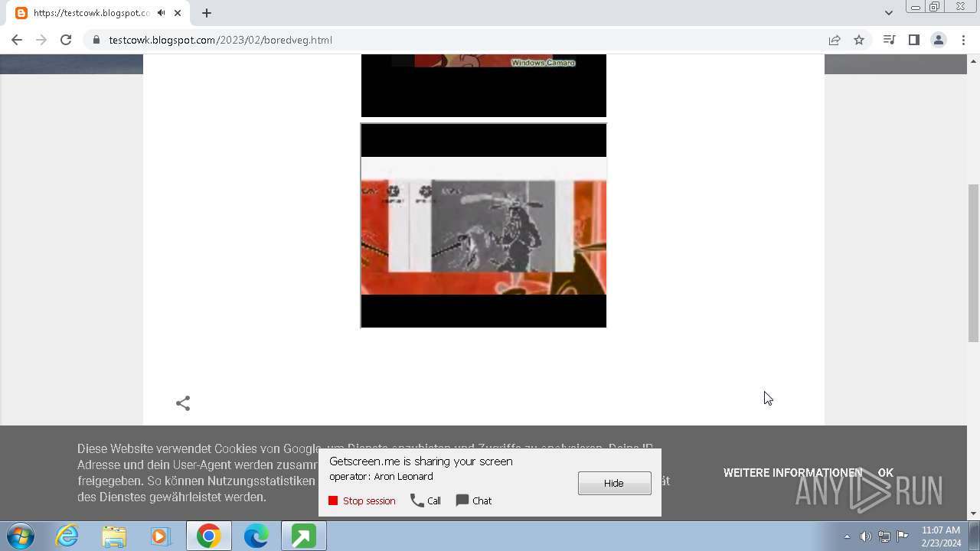Go back to the previous page

click(17, 40)
